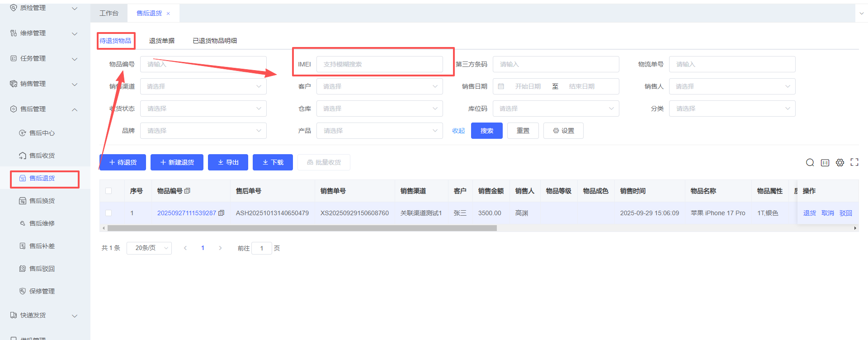Click the IMEI search input field
This screenshot has width=868, height=340.
pyautogui.click(x=379, y=64)
